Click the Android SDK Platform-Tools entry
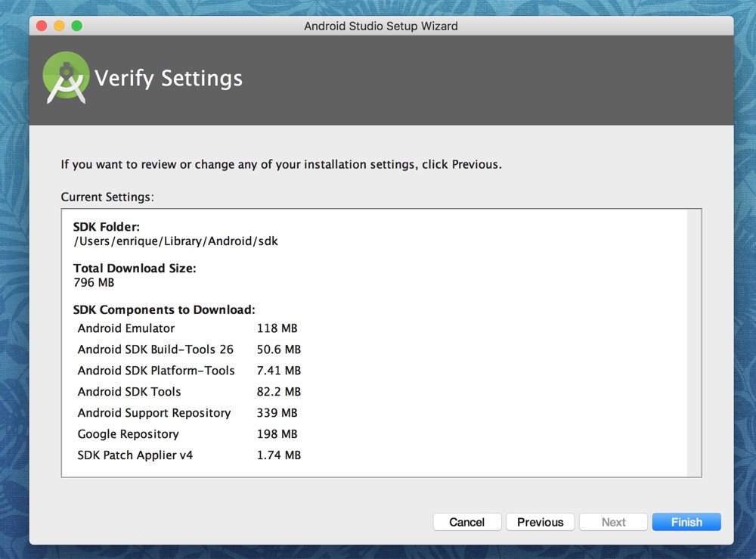This screenshot has width=756, height=559. 156,371
